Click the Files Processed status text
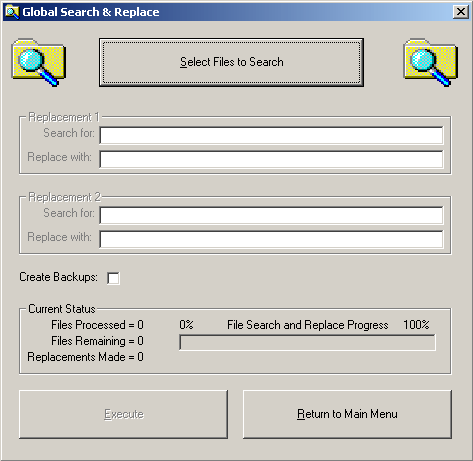The height and width of the screenshot is (461, 473). [97, 325]
